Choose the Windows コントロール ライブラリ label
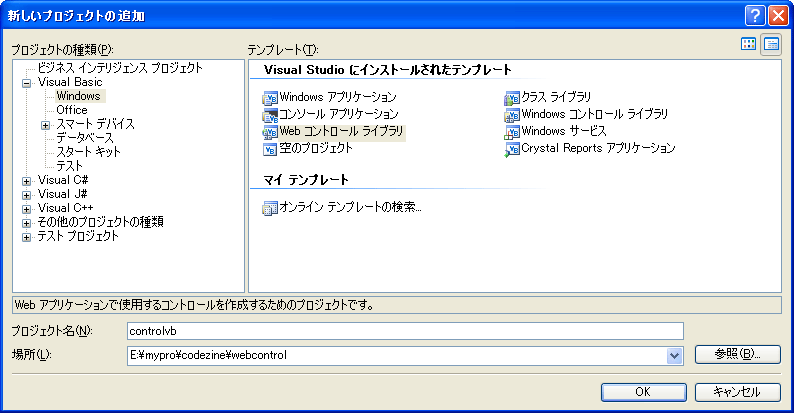794x413 pixels. (594, 114)
